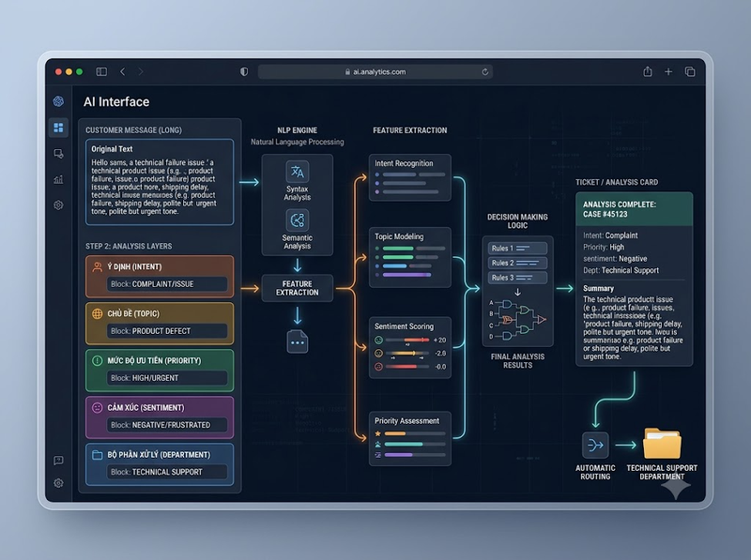Click the privacy shield icon in toolbar

pyautogui.click(x=244, y=72)
